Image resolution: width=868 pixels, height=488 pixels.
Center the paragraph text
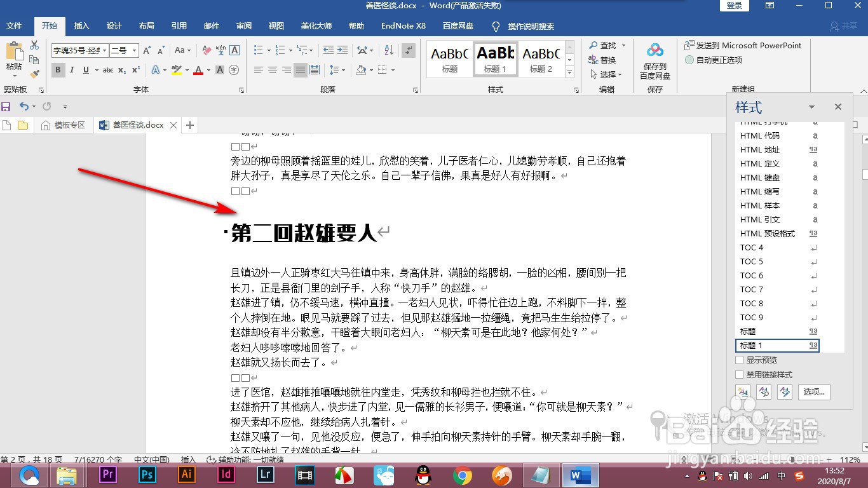pos(272,70)
